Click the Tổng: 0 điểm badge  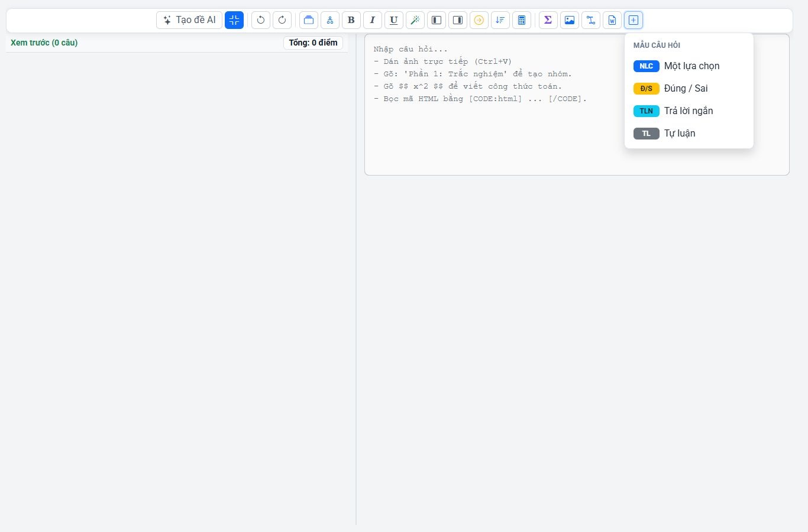[x=313, y=43]
